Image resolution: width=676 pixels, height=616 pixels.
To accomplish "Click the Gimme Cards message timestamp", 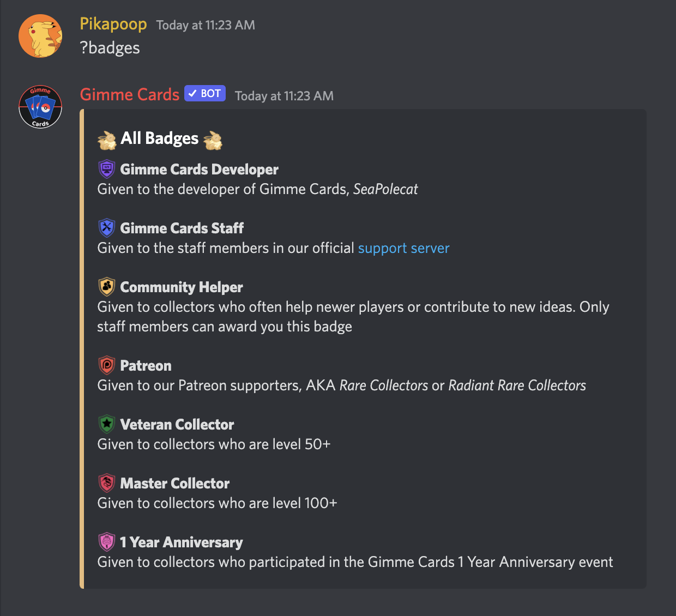I will 284,96.
